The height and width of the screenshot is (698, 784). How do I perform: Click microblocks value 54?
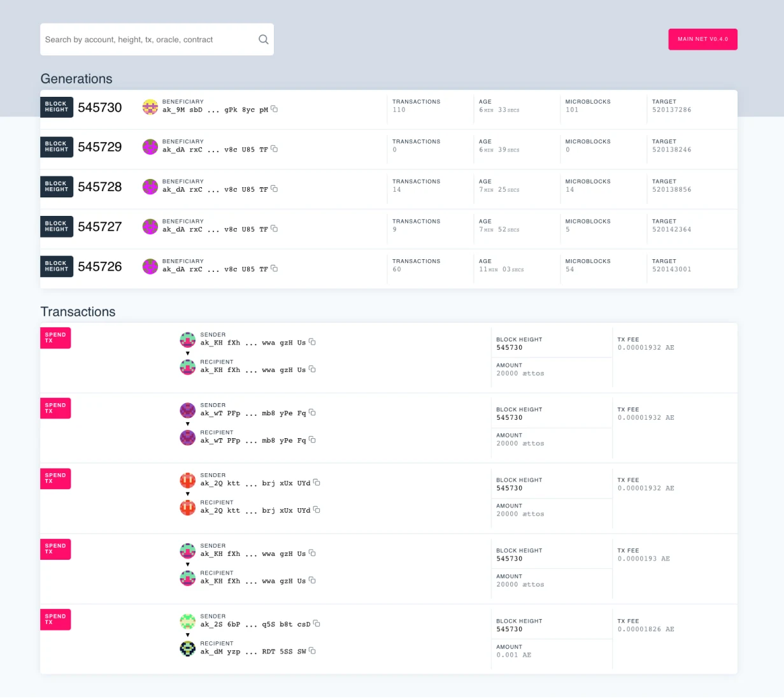(570, 269)
